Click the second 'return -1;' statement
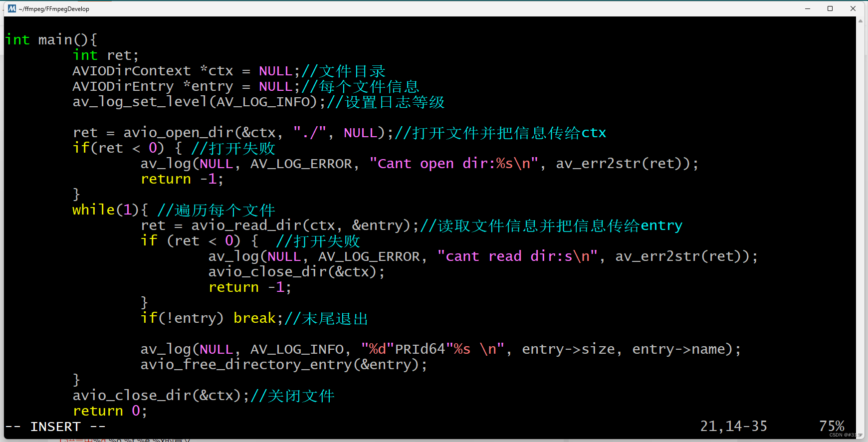The height and width of the screenshot is (442, 868). click(250, 287)
